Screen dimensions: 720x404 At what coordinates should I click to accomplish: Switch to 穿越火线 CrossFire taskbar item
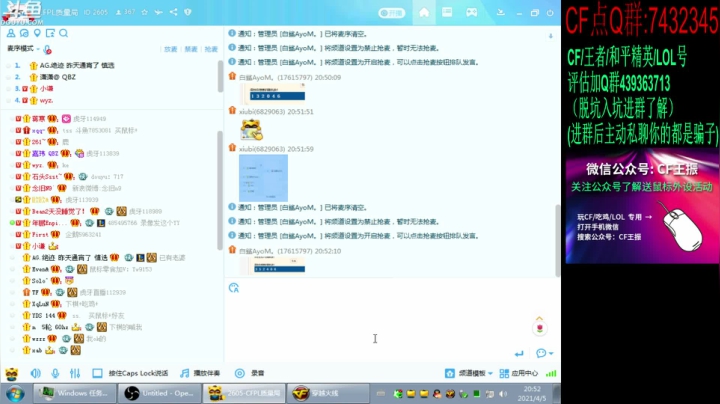(328, 393)
